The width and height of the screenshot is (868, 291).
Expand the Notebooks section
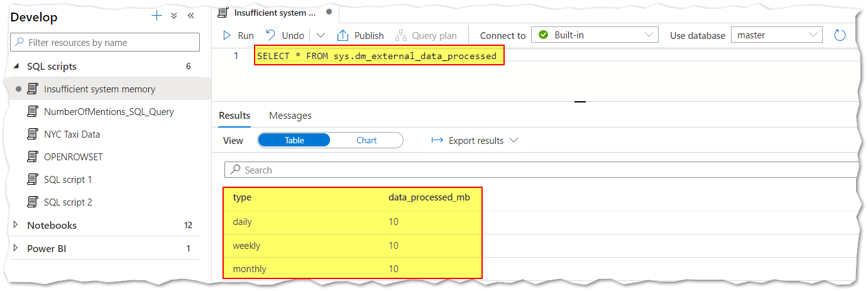coord(16,225)
